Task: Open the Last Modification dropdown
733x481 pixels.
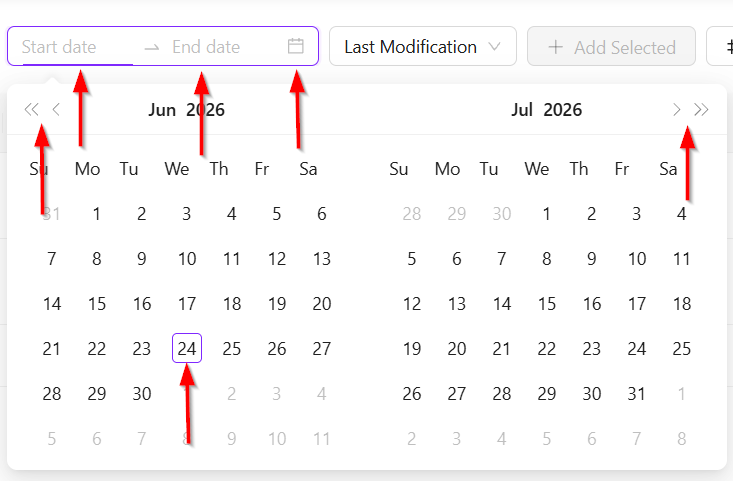Action: pos(423,46)
